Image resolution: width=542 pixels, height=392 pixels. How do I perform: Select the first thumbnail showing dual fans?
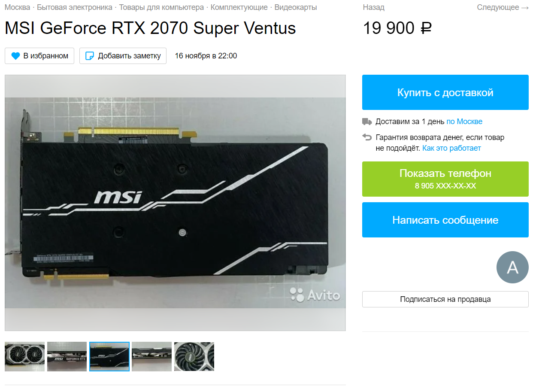[x=25, y=356]
